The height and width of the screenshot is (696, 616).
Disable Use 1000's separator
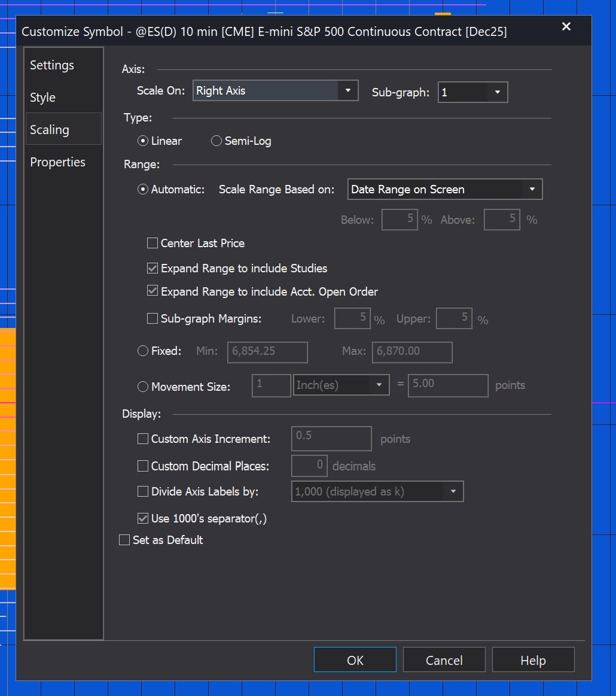coord(142,518)
